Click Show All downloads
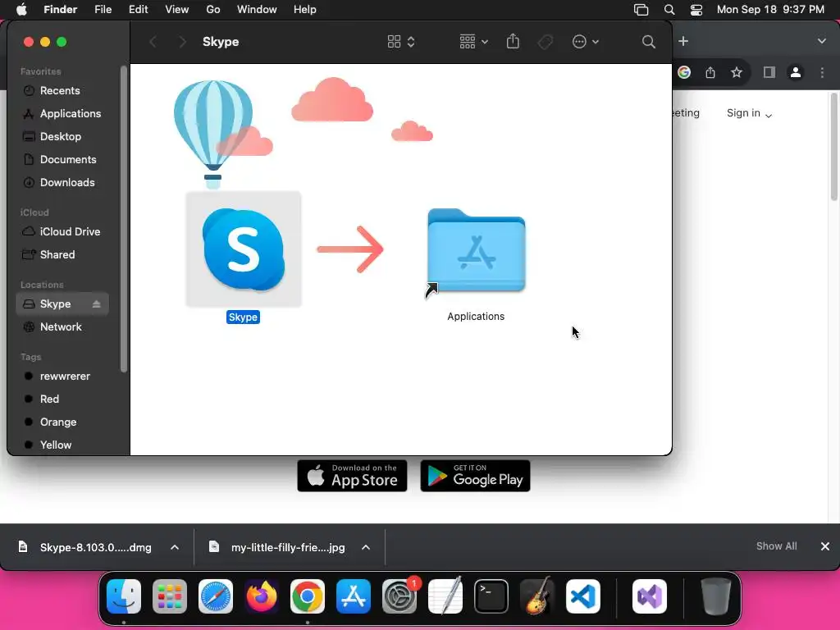 776,546
